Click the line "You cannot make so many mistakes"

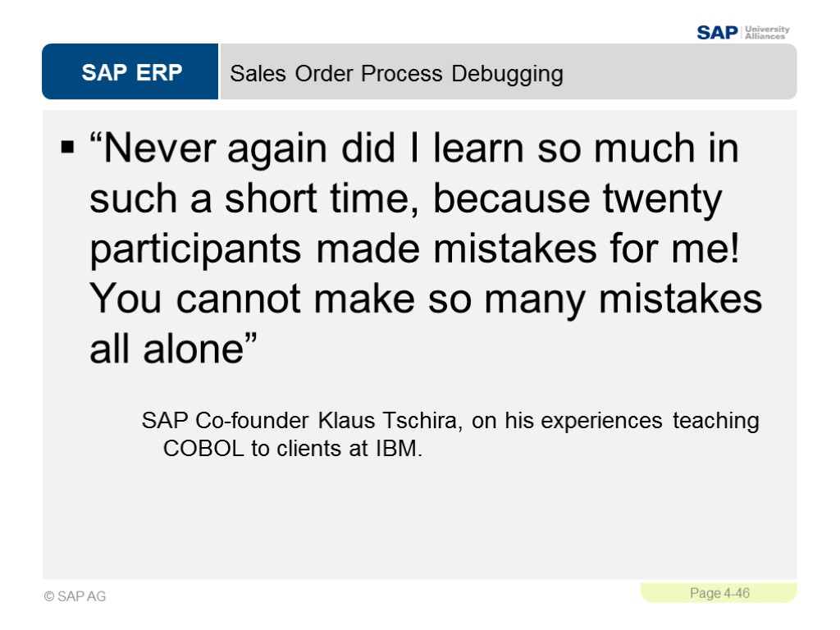(x=426, y=300)
